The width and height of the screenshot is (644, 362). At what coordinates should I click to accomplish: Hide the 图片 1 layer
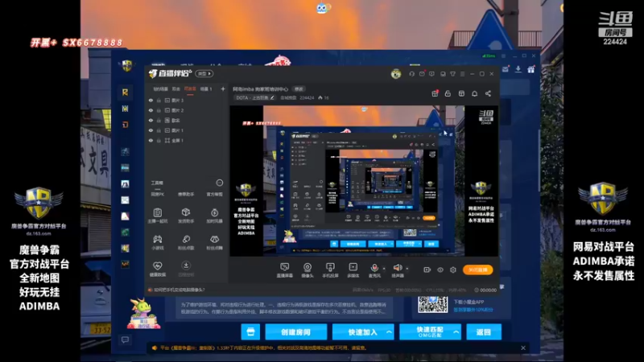tap(151, 130)
